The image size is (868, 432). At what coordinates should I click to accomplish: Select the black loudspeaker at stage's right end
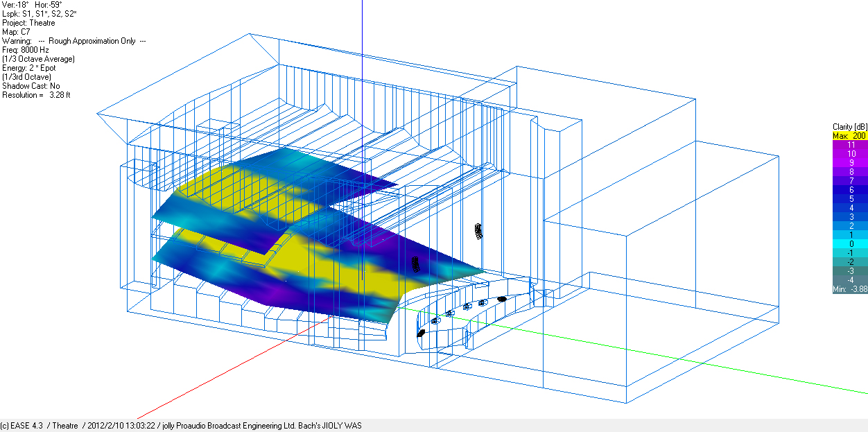tap(502, 299)
